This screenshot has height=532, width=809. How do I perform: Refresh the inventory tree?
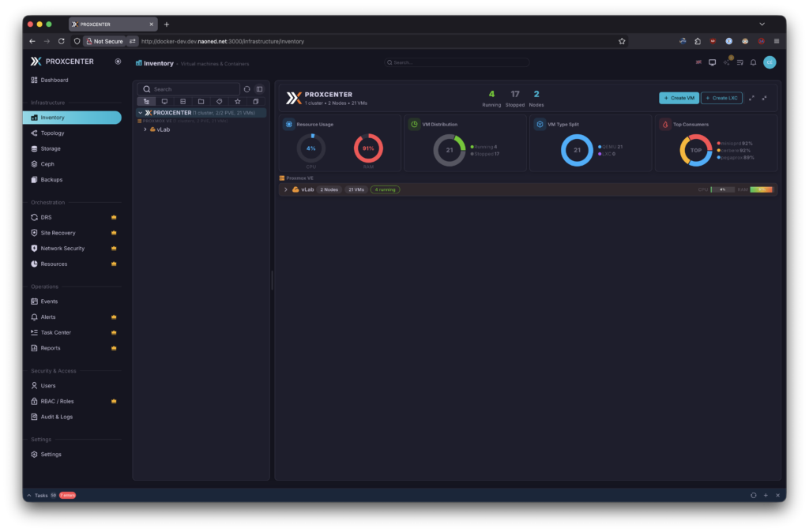(246, 89)
